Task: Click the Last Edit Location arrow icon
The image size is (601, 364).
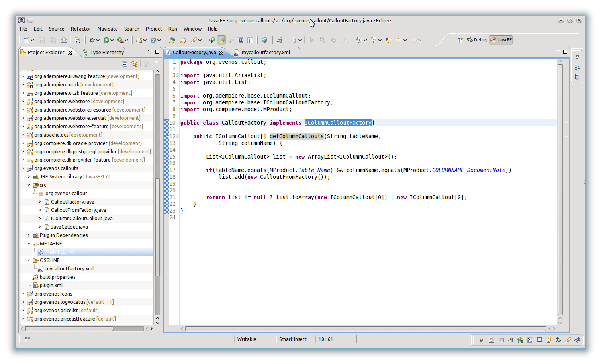Action: tap(389, 40)
